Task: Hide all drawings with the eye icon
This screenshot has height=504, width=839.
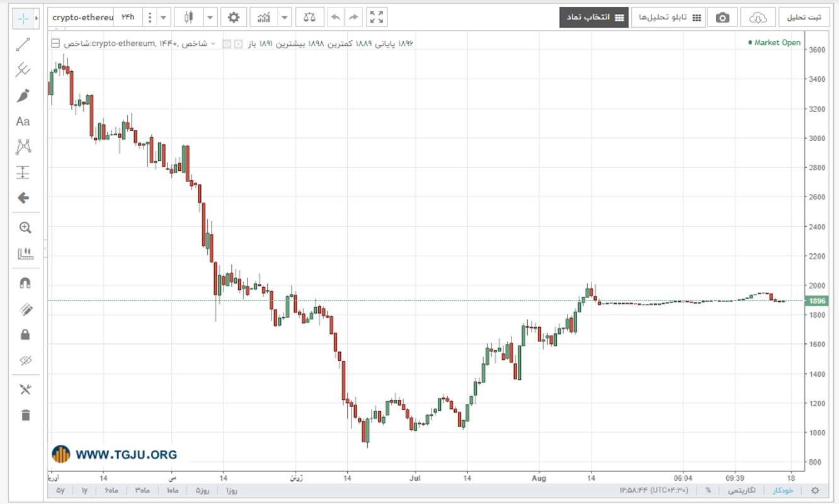Action: pyautogui.click(x=25, y=361)
